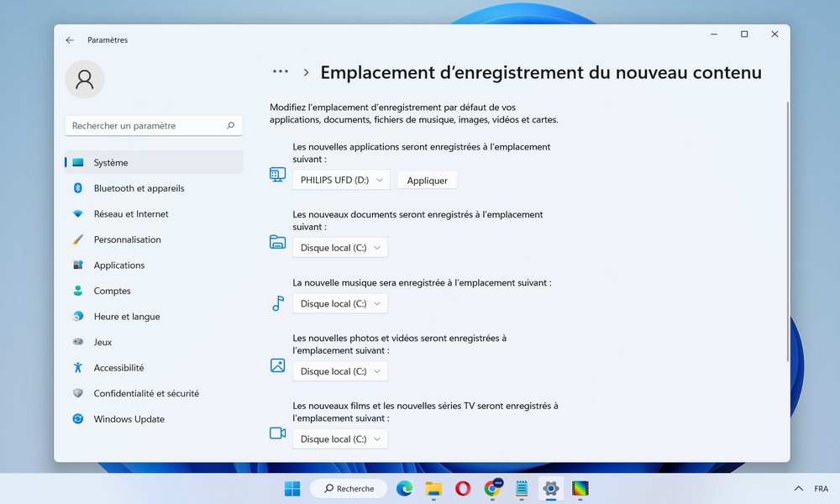Open the documents Disque local (C:) dropdown
The width and height of the screenshot is (840, 504).
pyautogui.click(x=339, y=247)
